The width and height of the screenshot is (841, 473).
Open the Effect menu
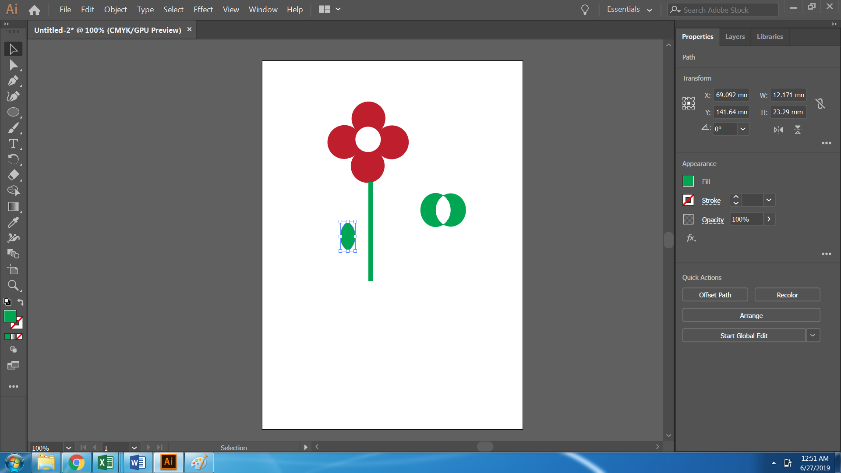click(203, 9)
